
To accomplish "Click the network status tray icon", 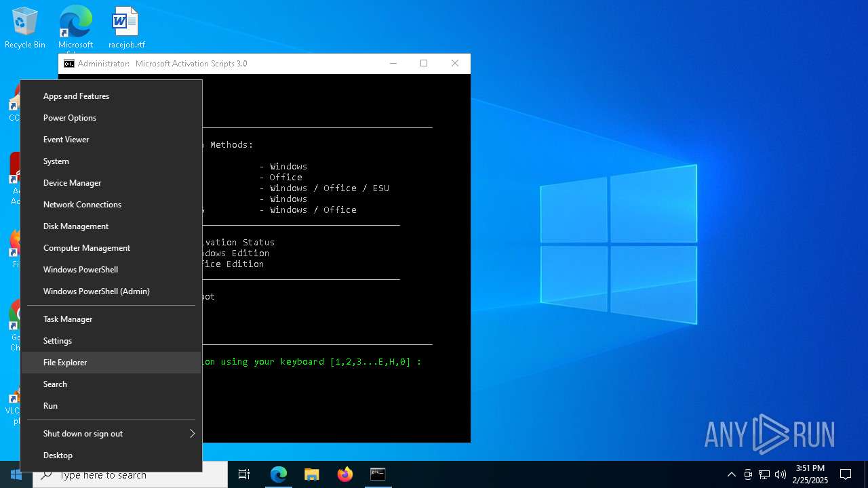I will 764,474.
